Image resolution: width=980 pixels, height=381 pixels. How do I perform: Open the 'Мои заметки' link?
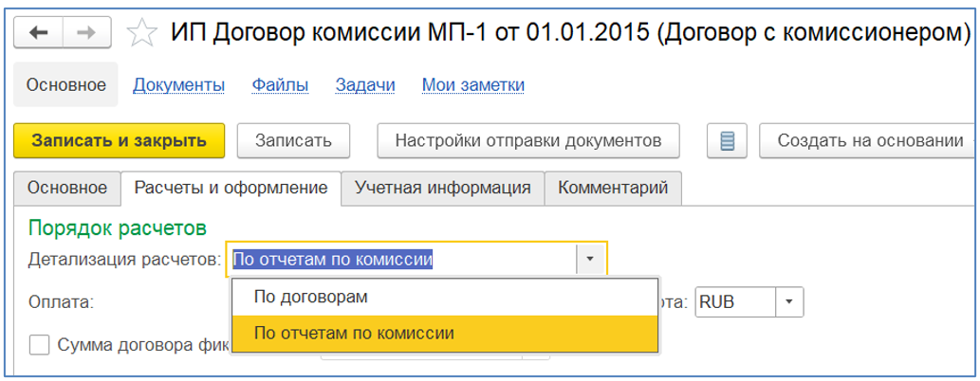pyautogui.click(x=472, y=85)
